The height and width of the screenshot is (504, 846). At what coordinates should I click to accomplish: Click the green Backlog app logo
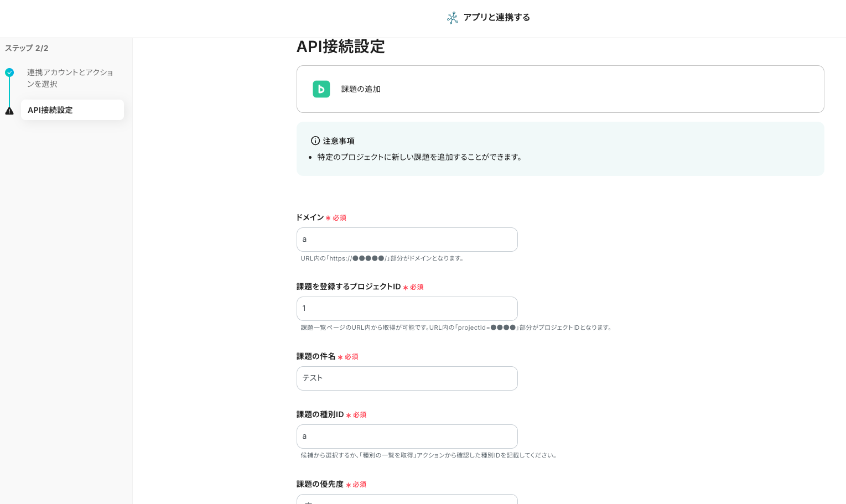click(x=321, y=89)
